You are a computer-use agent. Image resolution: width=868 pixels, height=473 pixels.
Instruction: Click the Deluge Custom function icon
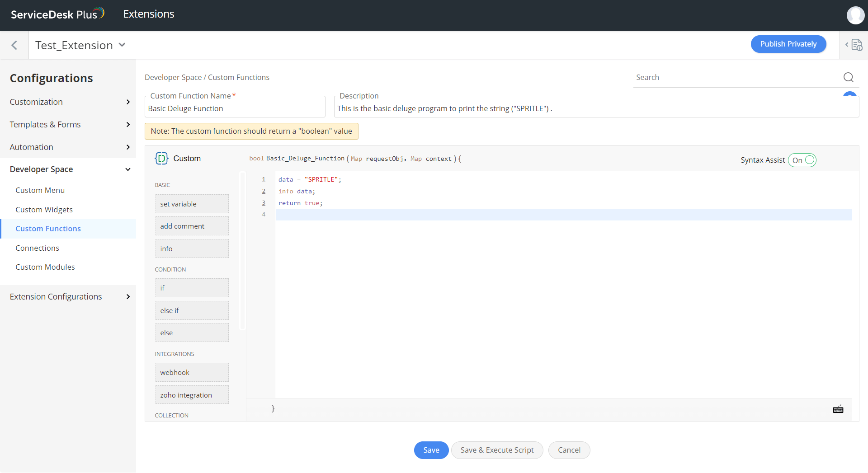click(161, 159)
